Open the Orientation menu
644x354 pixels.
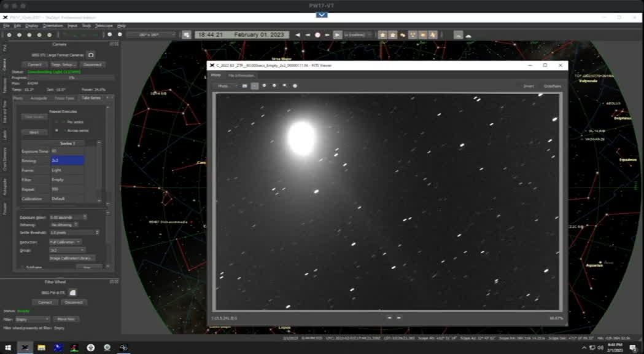pos(53,25)
